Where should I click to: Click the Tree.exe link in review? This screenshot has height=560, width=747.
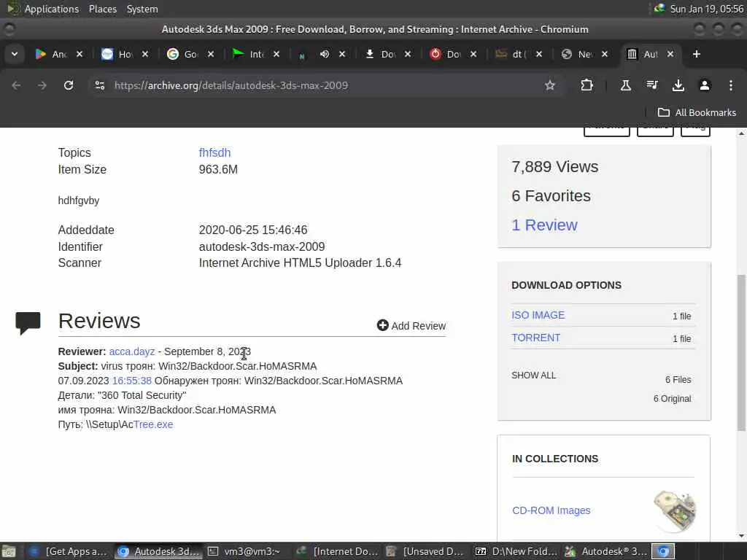153,424
